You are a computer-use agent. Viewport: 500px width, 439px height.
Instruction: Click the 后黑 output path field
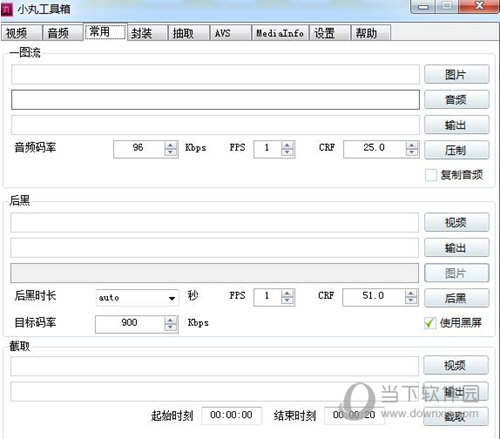(x=215, y=248)
